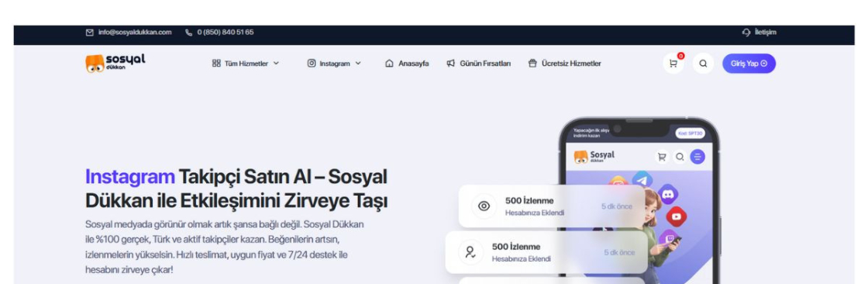Viewport: 868px width, 284px height.
Task: Click the Kod: SPT30 badge on the phone mockup
Action: [x=690, y=133]
